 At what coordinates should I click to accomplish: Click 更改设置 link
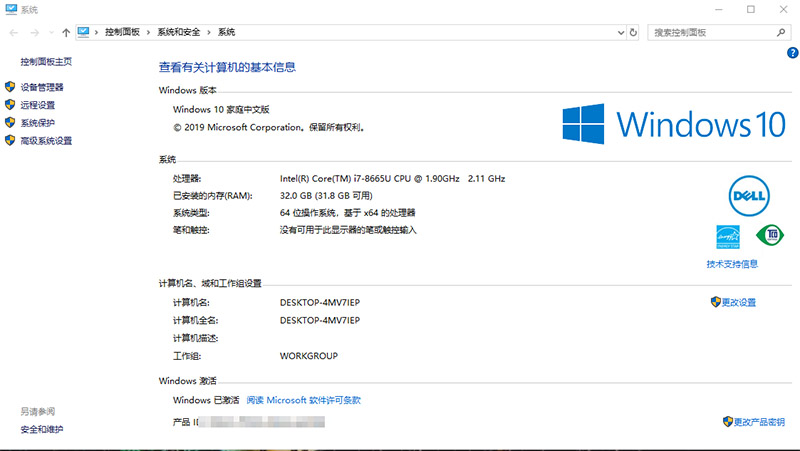[739, 303]
